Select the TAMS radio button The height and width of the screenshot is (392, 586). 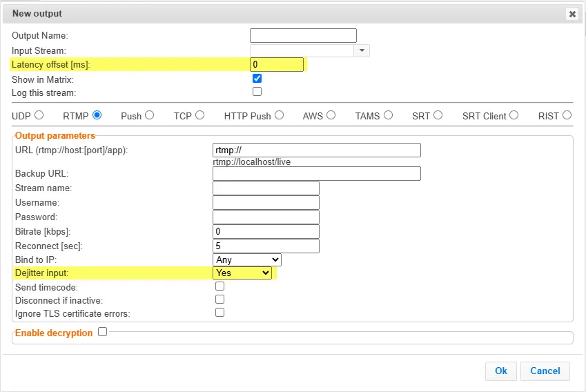pyautogui.click(x=389, y=115)
